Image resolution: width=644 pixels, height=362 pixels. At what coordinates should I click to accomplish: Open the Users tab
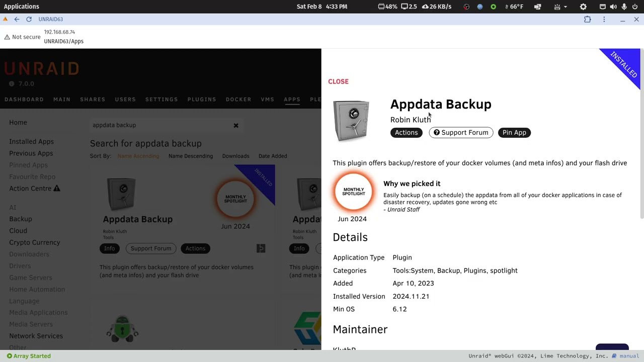point(125,100)
